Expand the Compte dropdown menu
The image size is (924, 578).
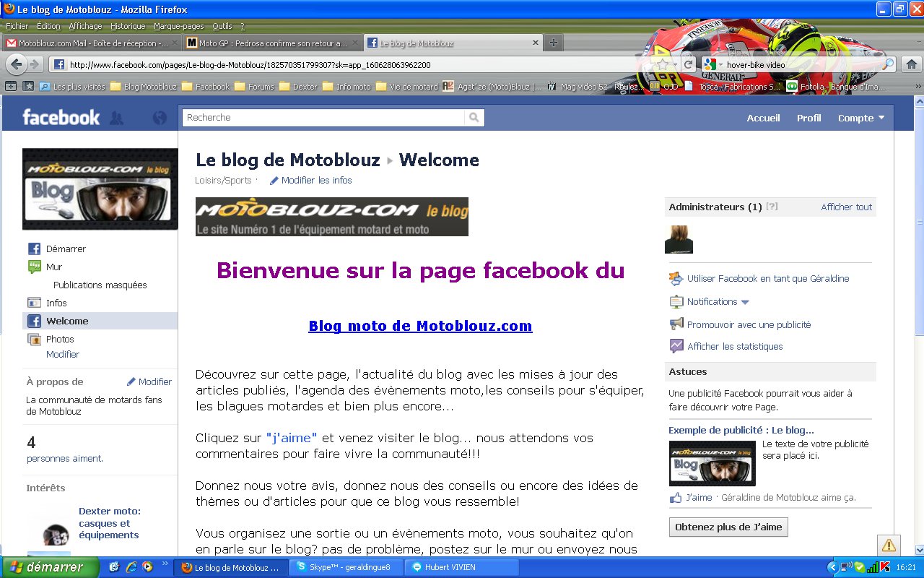click(x=860, y=118)
